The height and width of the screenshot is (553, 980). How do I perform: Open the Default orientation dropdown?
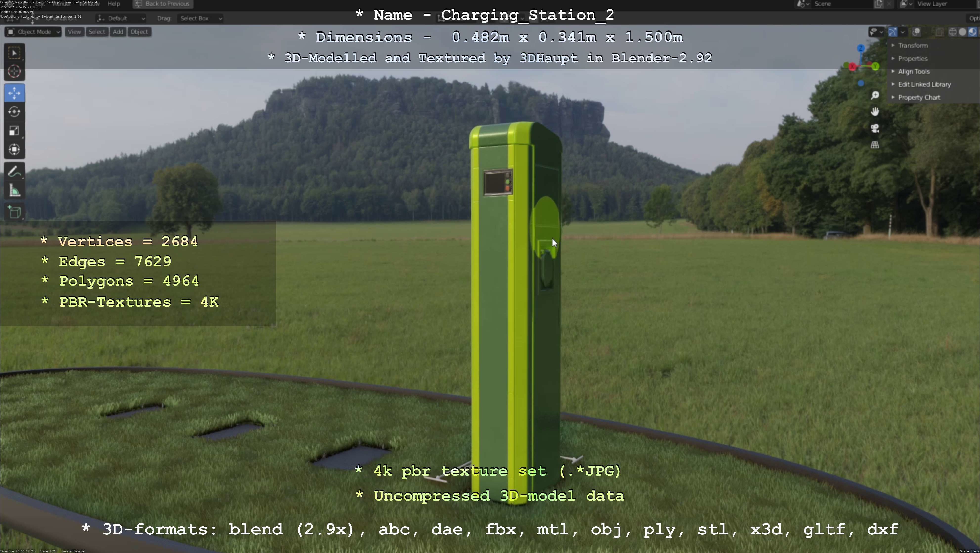coord(121,18)
